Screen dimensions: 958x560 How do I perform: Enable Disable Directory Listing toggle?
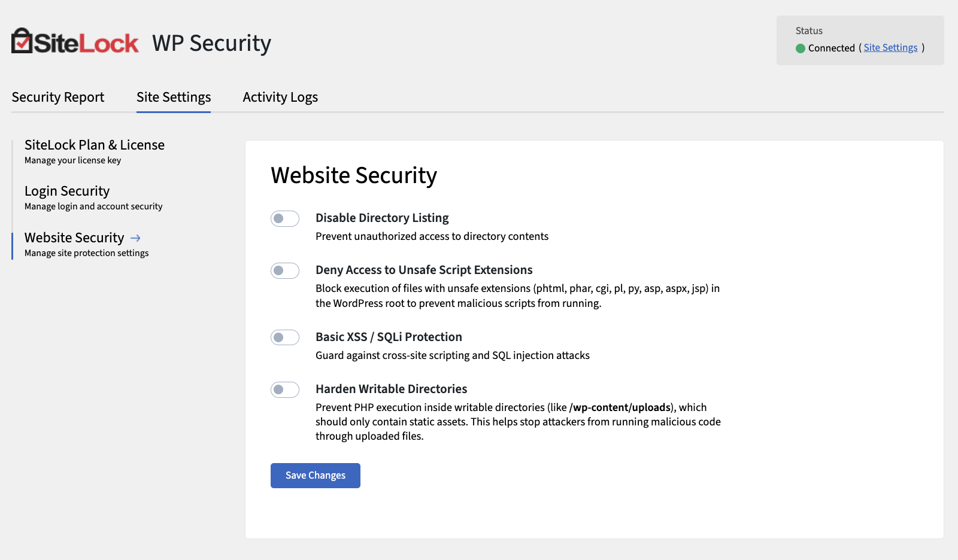[x=285, y=219]
